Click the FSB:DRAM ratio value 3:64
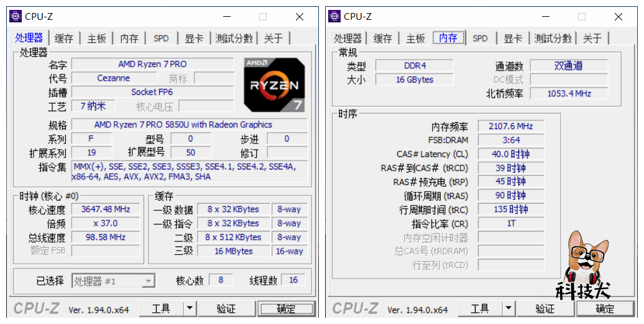This screenshot has width=644, height=324. 511,140
